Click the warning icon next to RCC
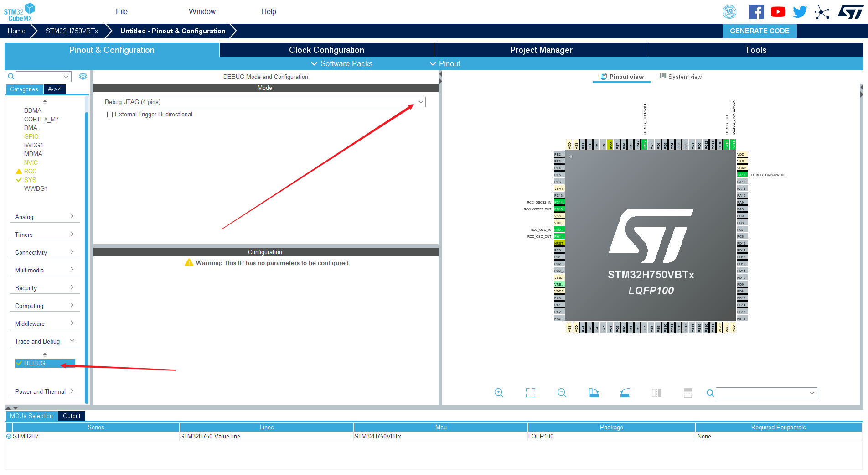This screenshot has height=475, width=868. (x=19, y=172)
